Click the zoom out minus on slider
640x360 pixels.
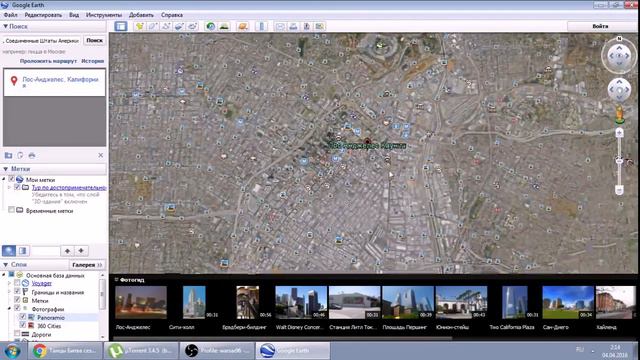[x=619, y=190]
